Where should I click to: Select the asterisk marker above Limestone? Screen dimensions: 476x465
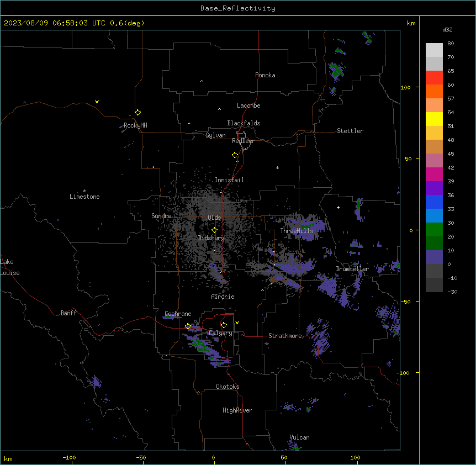coord(84,191)
